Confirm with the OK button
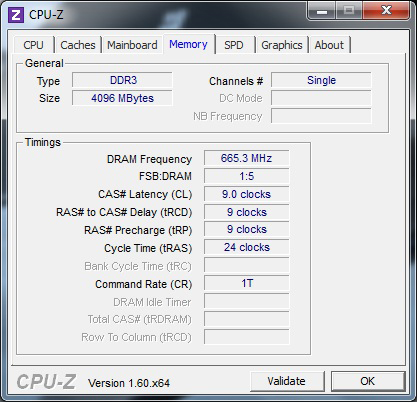The width and height of the screenshot is (417, 403). (x=368, y=381)
